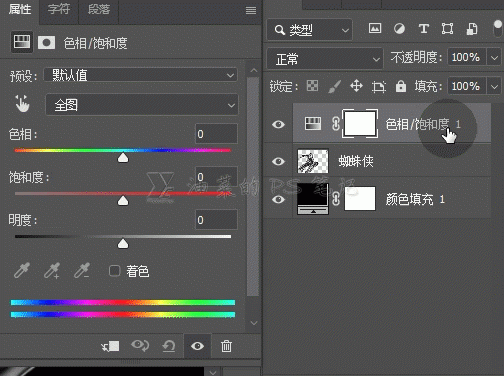504x376 pixels.
Task: Reset adjustment to defaults icon
Action: [x=169, y=346]
